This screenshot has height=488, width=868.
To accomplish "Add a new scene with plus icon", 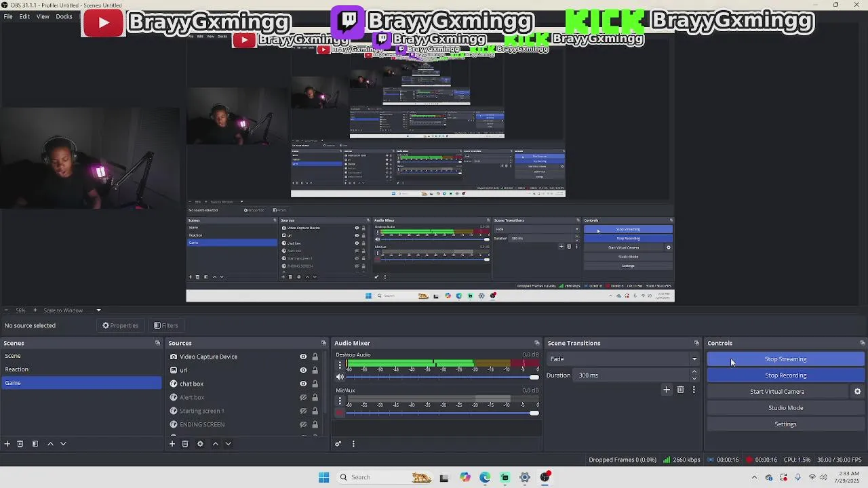I will [x=7, y=444].
